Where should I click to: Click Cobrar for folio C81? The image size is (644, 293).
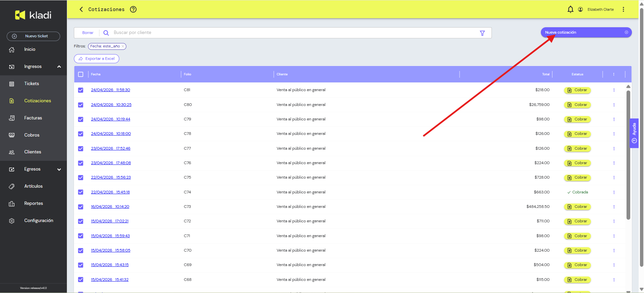577,90
